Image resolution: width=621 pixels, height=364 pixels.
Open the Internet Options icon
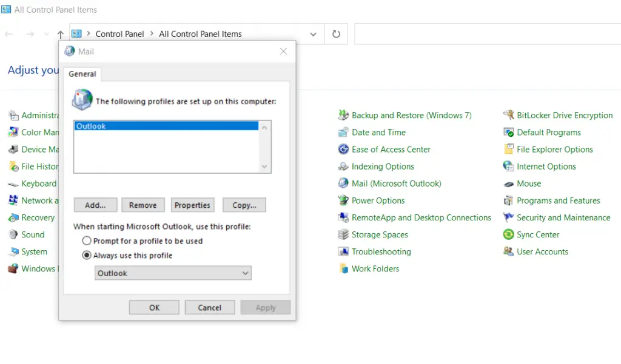pos(508,166)
